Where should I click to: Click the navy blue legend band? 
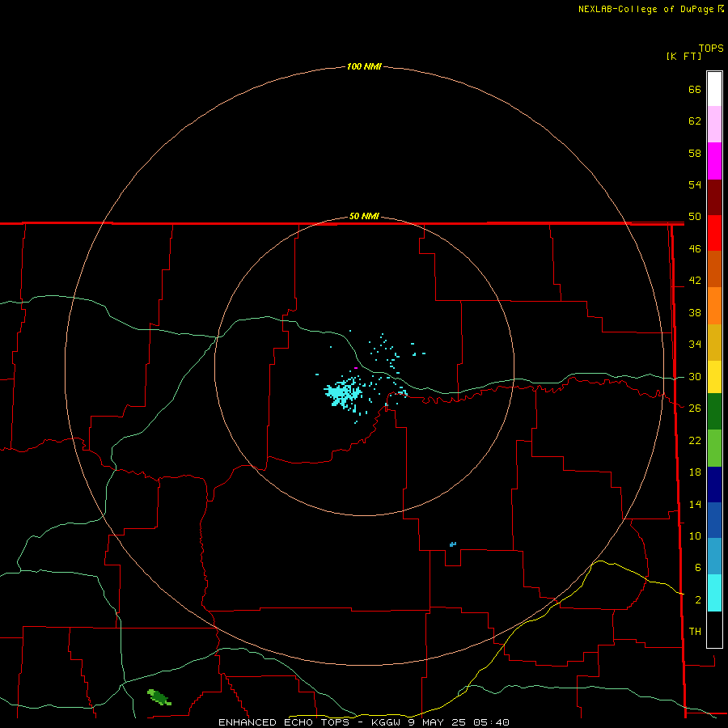click(x=714, y=485)
